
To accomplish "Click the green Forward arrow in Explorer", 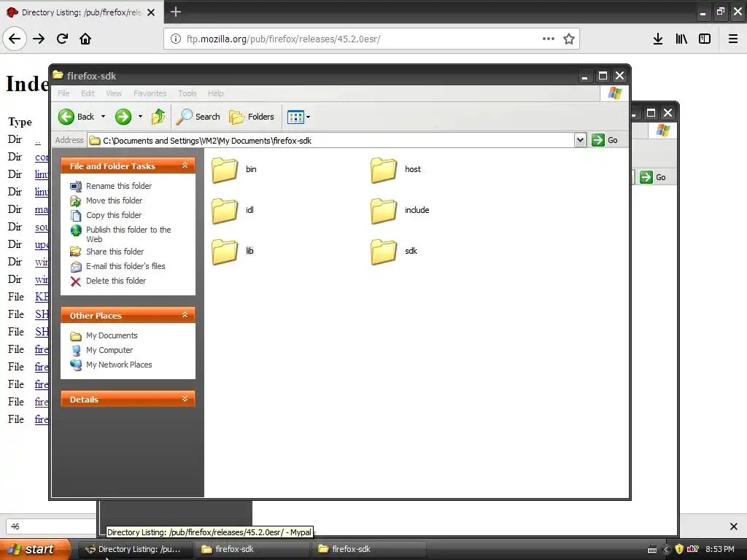I will (123, 117).
